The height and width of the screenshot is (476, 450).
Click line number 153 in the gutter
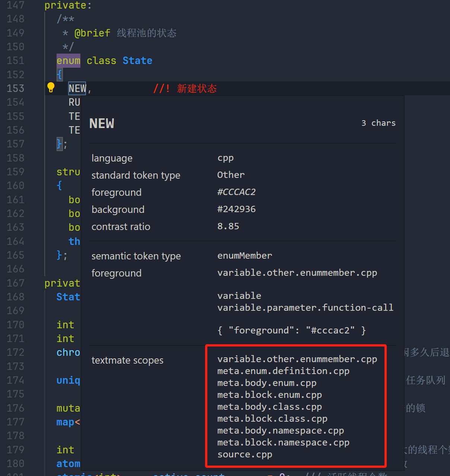(16, 89)
